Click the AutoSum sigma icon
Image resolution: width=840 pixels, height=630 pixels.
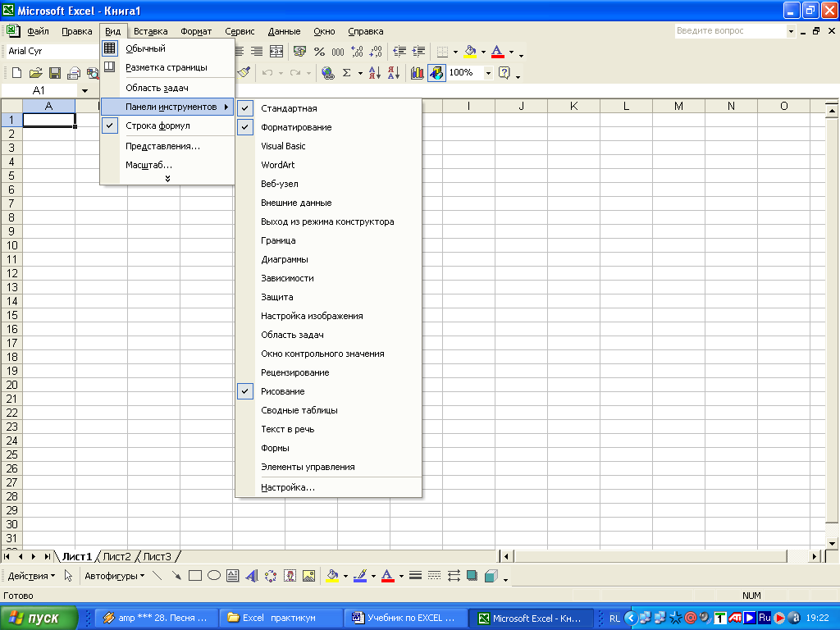click(x=347, y=73)
